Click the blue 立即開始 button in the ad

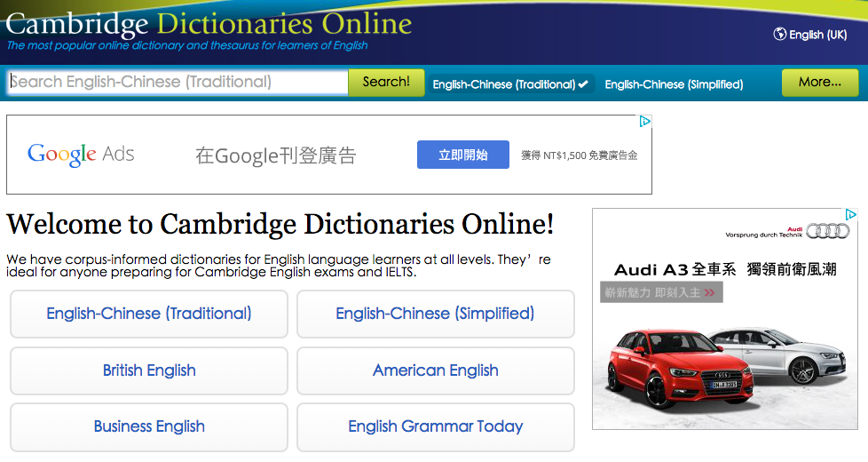pos(462,155)
